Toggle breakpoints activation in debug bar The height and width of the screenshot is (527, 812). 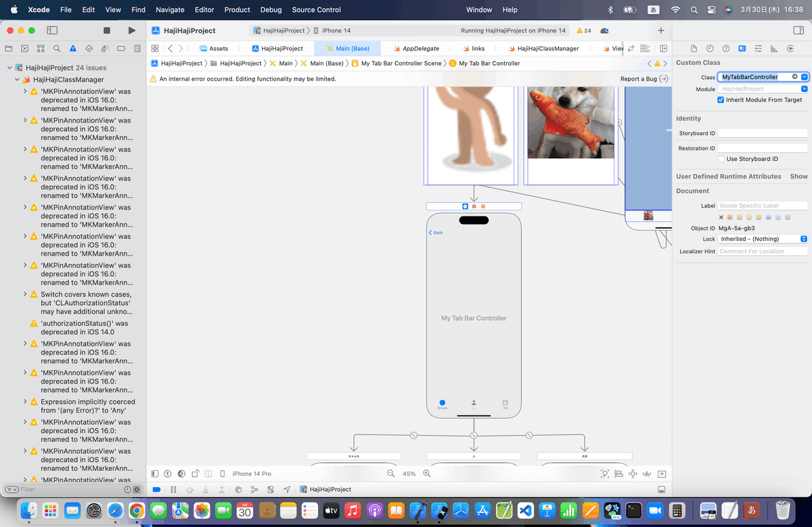tap(156, 489)
